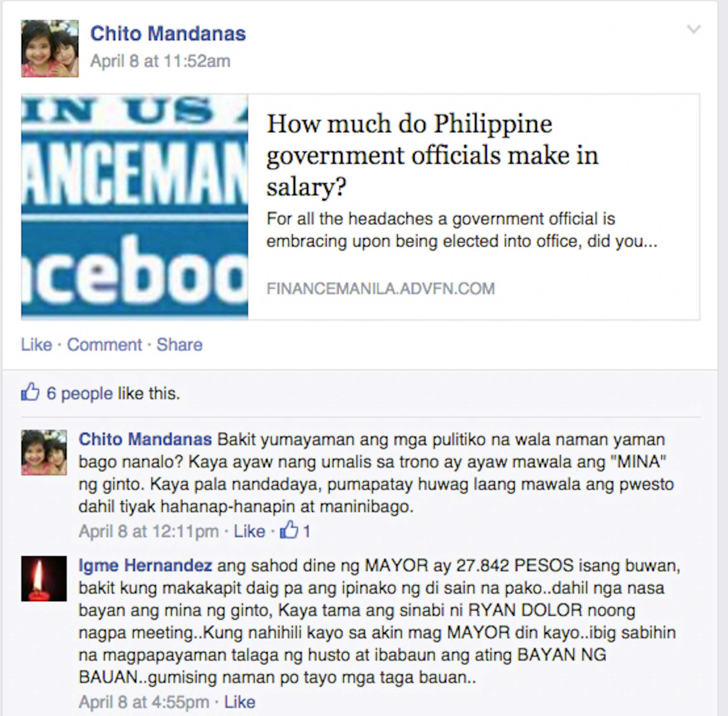Like Chito Mandanas' comment
This screenshot has width=728, height=716.
250,531
